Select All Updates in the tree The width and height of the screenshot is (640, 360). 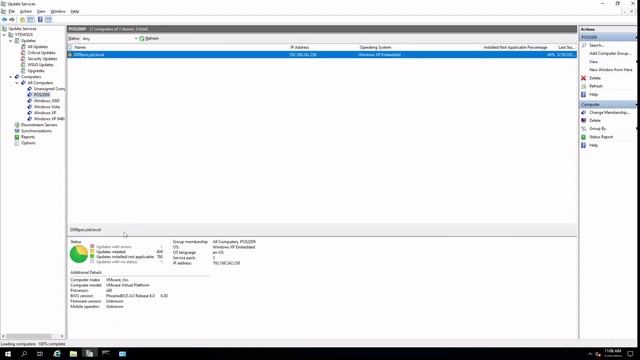coord(38,47)
